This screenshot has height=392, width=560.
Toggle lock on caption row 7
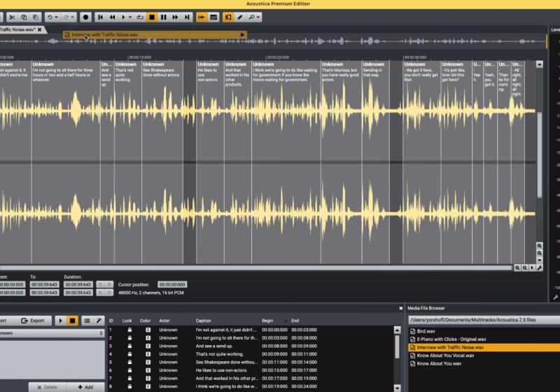click(129, 378)
